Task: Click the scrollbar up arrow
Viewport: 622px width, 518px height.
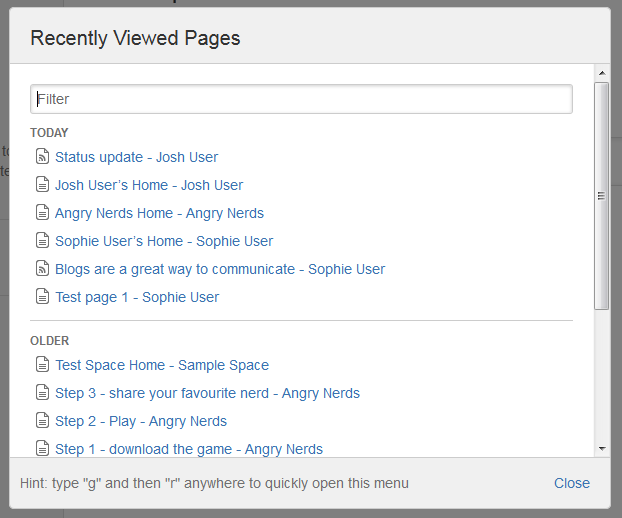Action: click(x=601, y=73)
